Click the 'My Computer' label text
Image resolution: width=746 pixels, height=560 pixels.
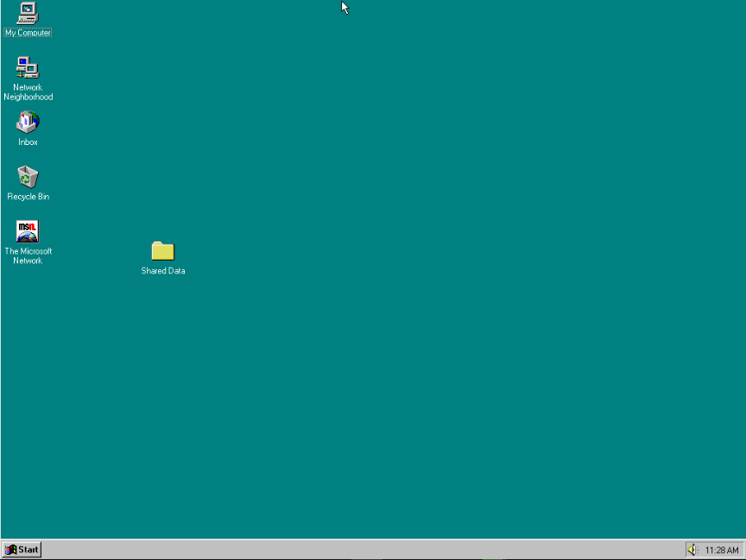28,33
